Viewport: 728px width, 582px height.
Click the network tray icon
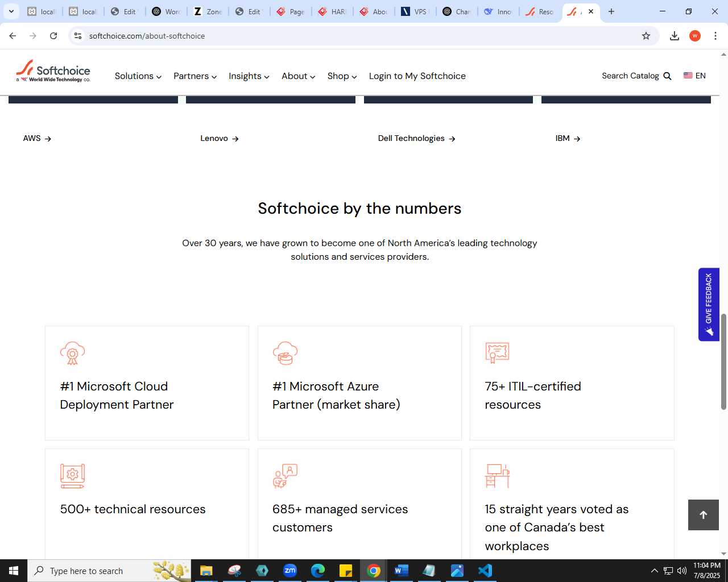point(668,571)
